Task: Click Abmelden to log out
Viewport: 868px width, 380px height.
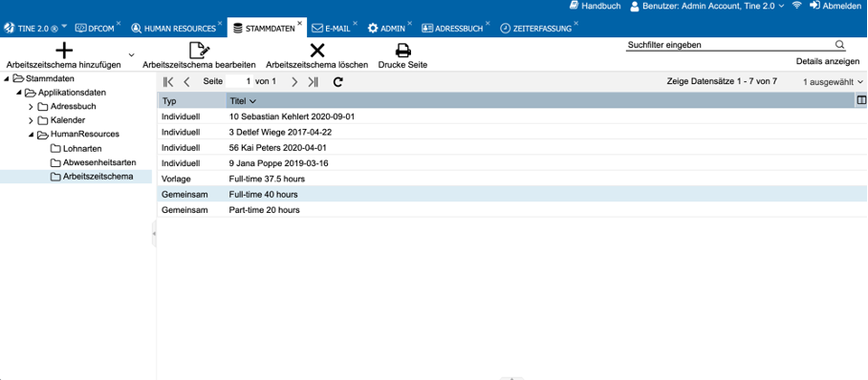Action: tap(835, 6)
